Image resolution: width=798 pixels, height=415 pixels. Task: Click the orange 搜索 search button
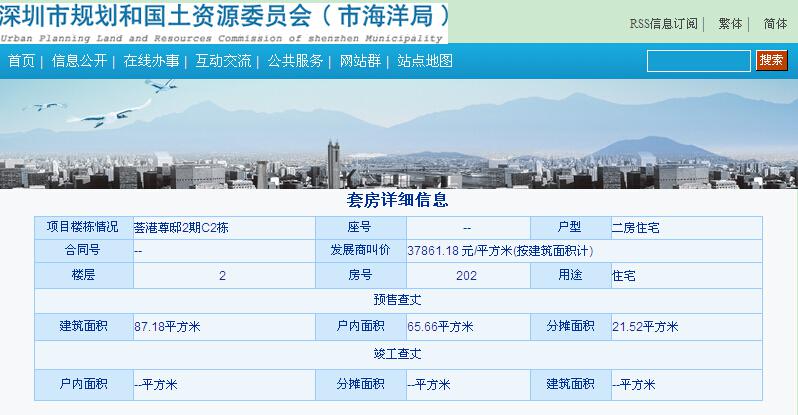click(x=772, y=61)
